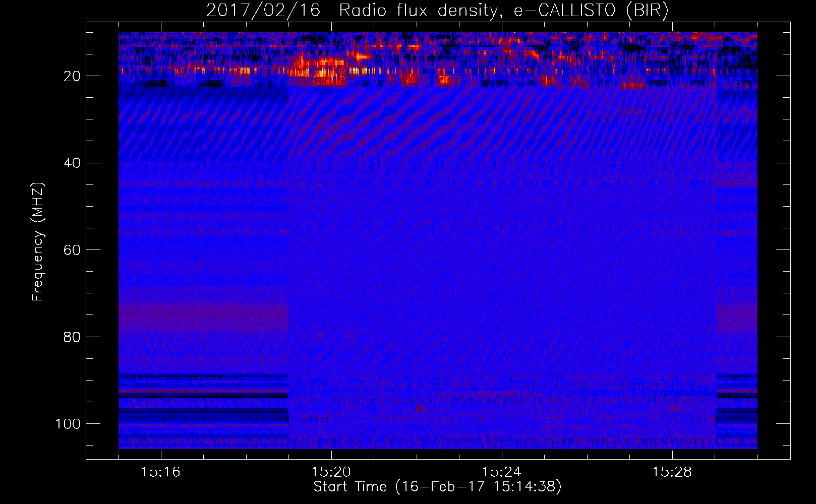
Task: Click the '80' frequency tick label
Action: coord(72,337)
